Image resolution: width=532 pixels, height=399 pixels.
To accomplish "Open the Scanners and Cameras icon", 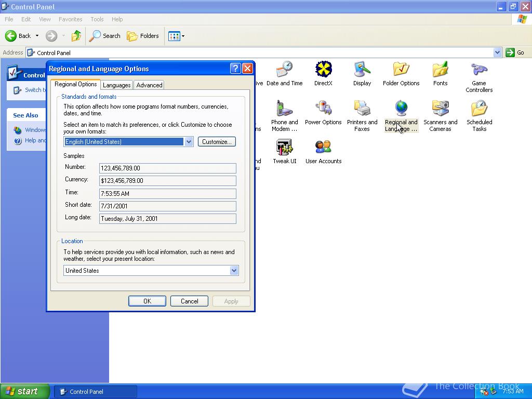I will coord(440,116).
